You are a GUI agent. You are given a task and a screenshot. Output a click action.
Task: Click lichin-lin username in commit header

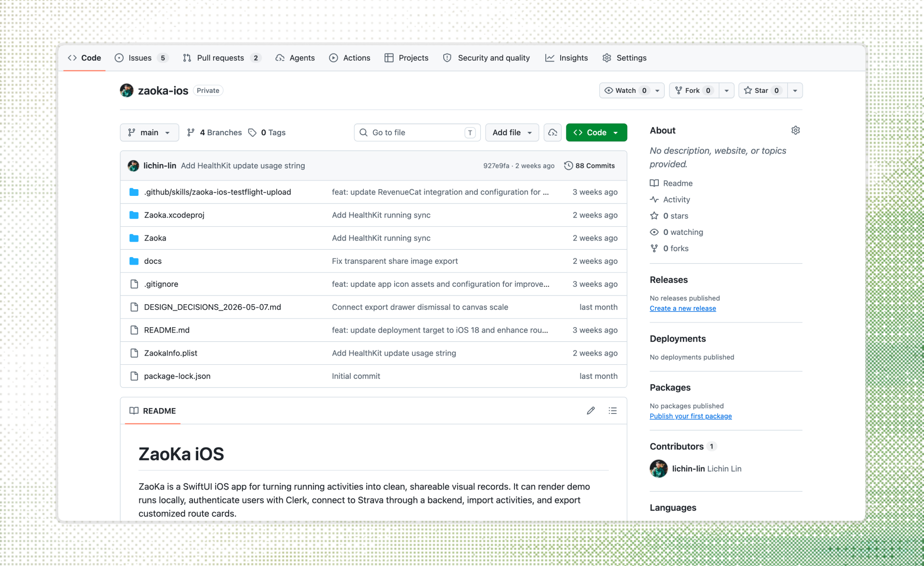(x=160, y=166)
